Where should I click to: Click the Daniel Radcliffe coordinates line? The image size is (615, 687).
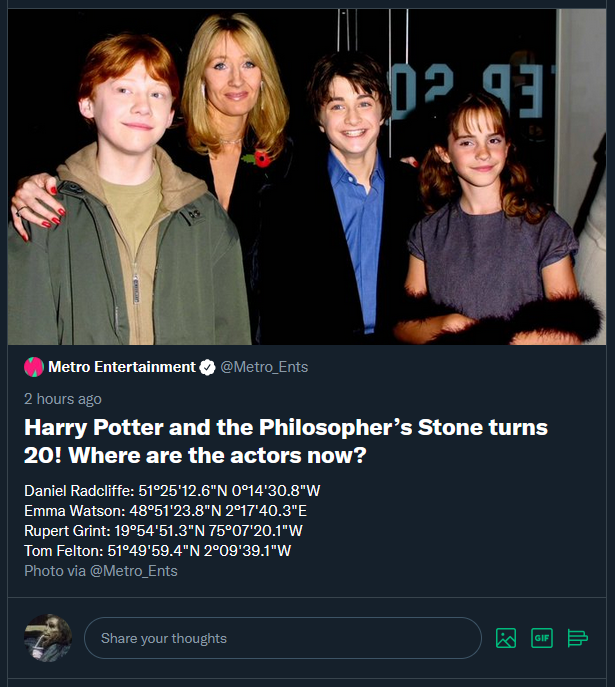[172, 491]
